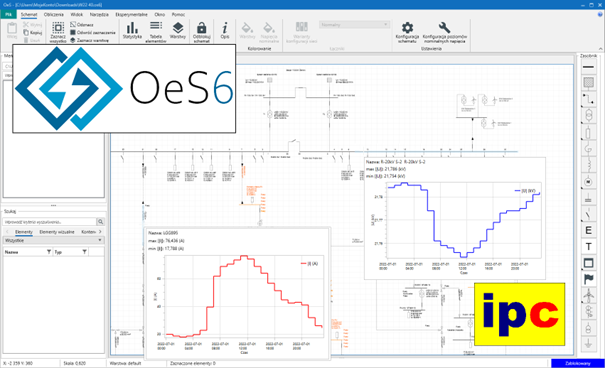Open Konfiguracja schematu gear icon
Screen dimensions: 605x368
(x=407, y=32)
